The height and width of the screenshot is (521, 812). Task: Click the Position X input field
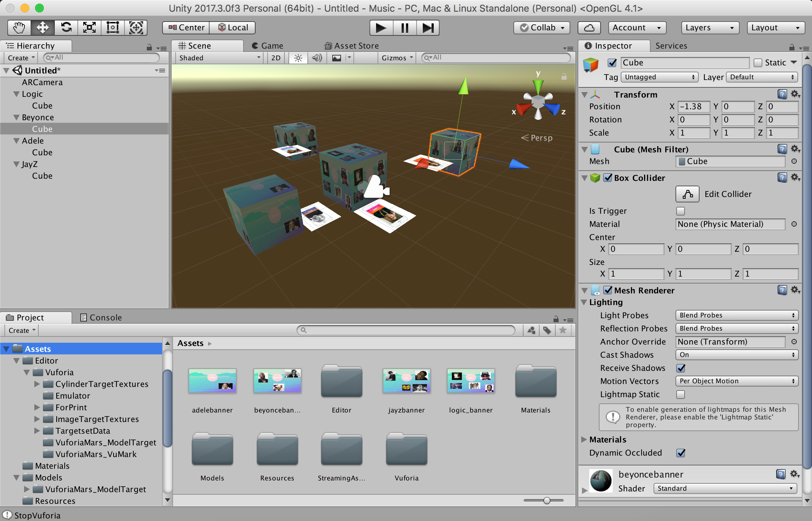(x=694, y=106)
